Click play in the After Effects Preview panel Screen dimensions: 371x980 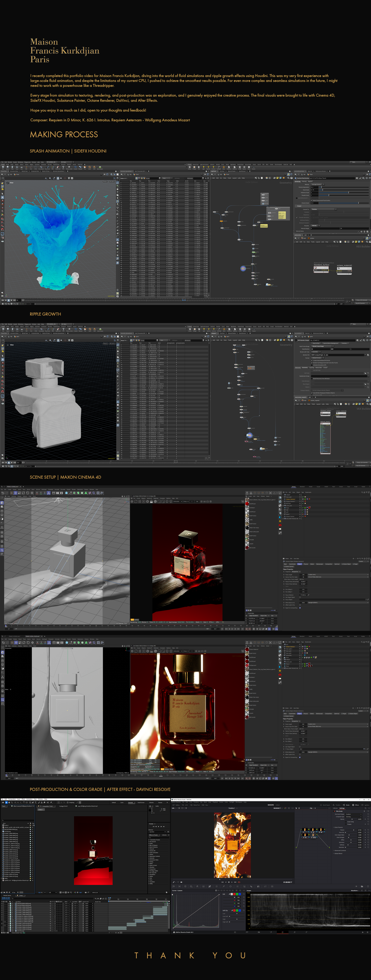click(159, 827)
